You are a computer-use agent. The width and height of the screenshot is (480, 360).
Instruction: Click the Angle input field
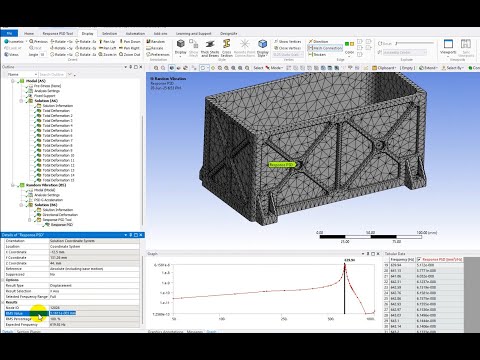(43, 54)
